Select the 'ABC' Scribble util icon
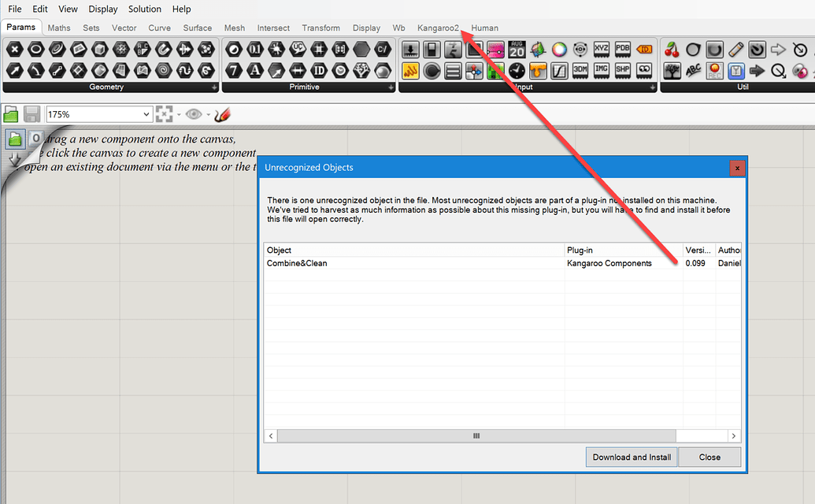 pos(694,70)
